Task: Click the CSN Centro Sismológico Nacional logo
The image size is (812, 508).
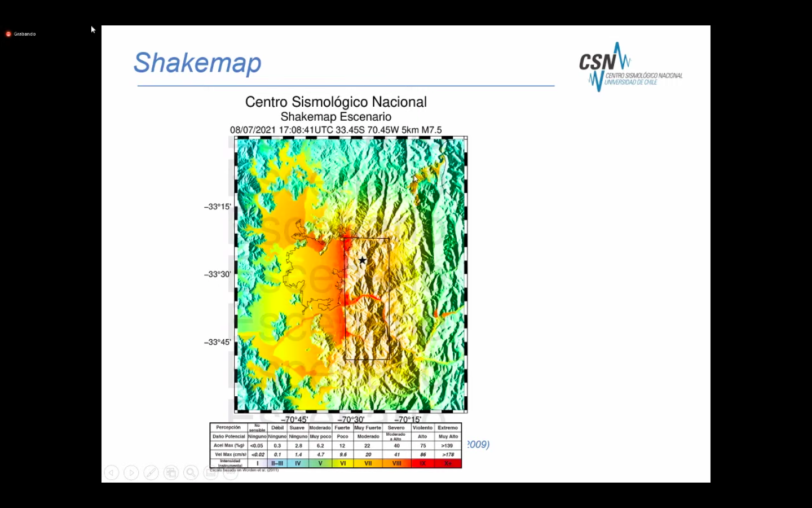Action: [x=630, y=67]
